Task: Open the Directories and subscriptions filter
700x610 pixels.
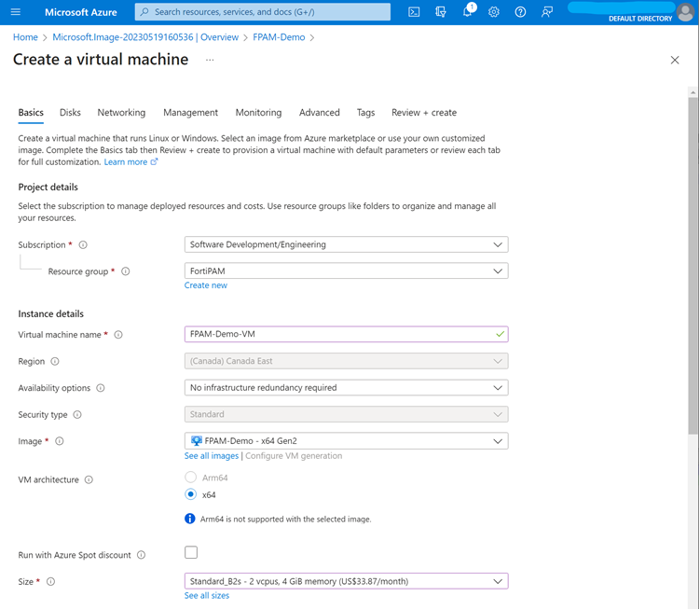Action: pos(441,12)
